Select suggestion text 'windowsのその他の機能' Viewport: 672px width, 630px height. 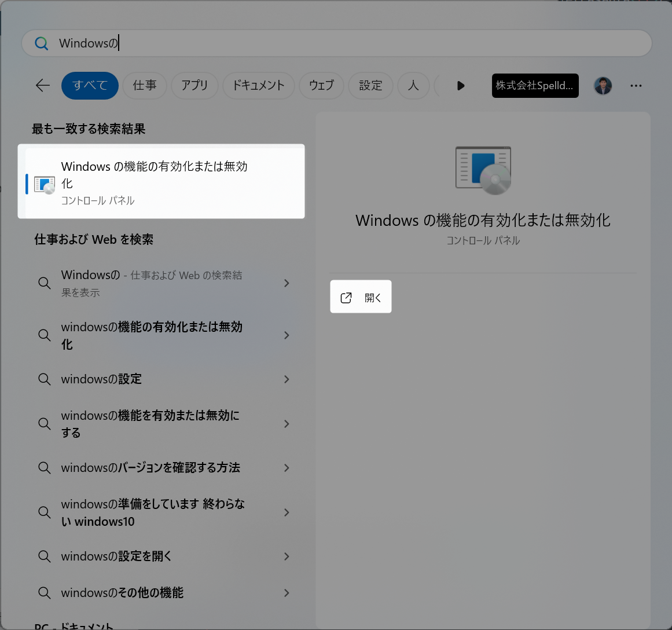coord(122,593)
